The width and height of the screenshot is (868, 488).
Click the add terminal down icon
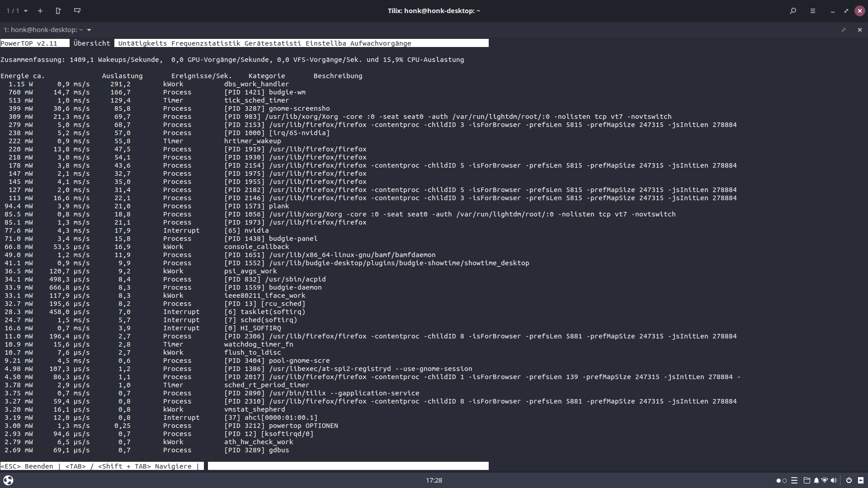(77, 11)
